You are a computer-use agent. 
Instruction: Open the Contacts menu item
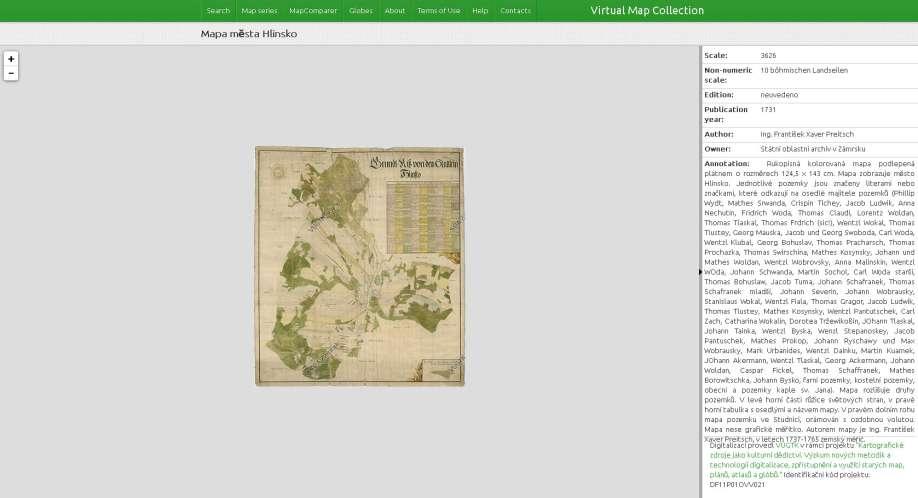[x=515, y=11]
